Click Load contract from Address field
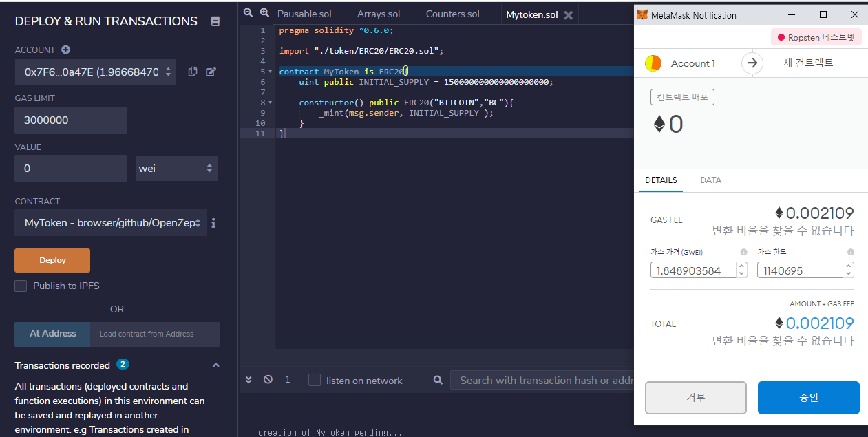868x437 pixels. pos(155,334)
